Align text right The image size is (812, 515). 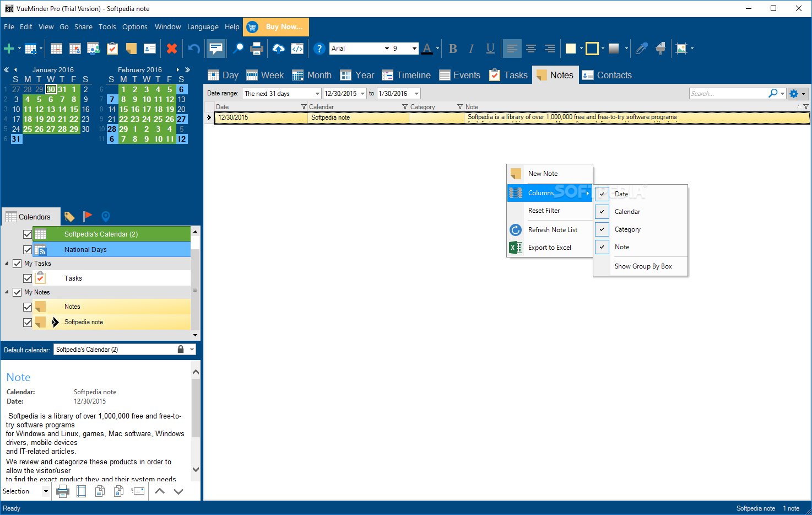tap(550, 49)
